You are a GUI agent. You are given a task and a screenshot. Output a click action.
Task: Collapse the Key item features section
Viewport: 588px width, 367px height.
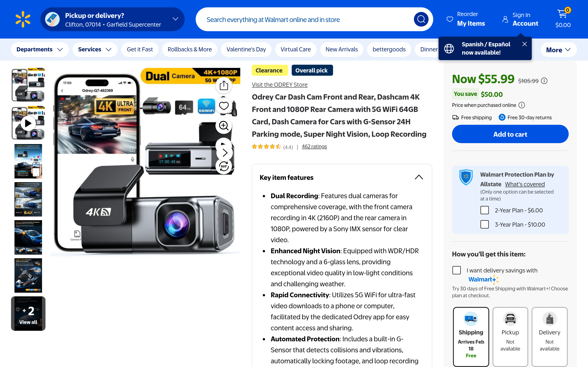[x=419, y=177]
